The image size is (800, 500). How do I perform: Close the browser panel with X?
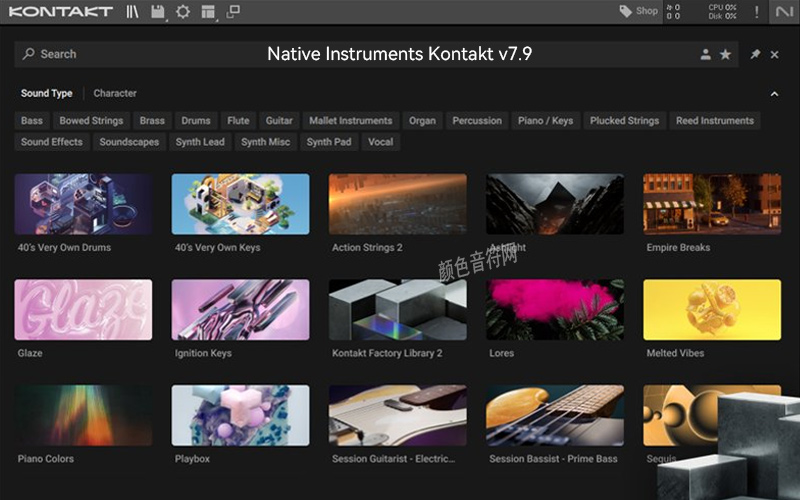tap(774, 54)
